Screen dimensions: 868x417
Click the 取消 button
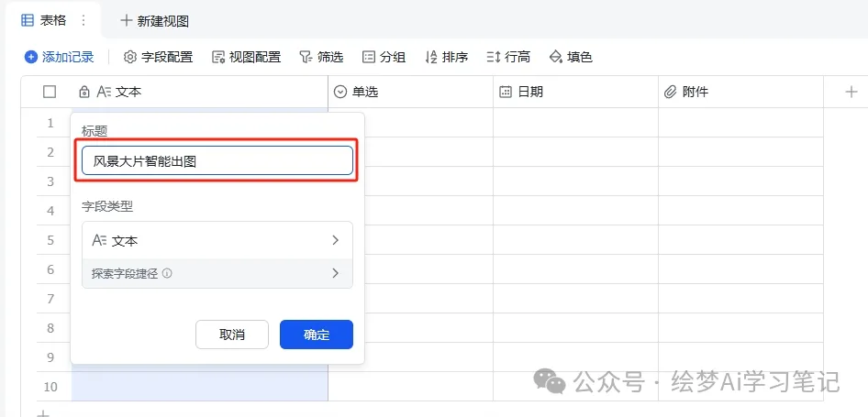232,335
